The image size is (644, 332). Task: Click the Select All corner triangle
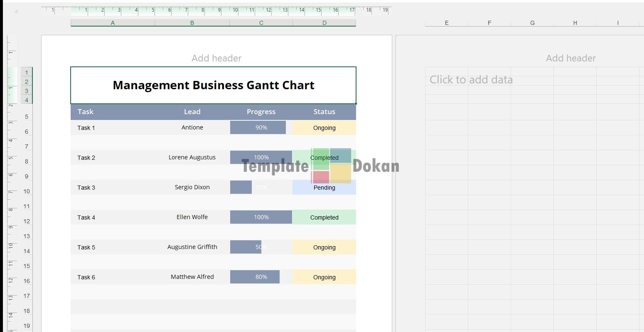tap(16, 11)
